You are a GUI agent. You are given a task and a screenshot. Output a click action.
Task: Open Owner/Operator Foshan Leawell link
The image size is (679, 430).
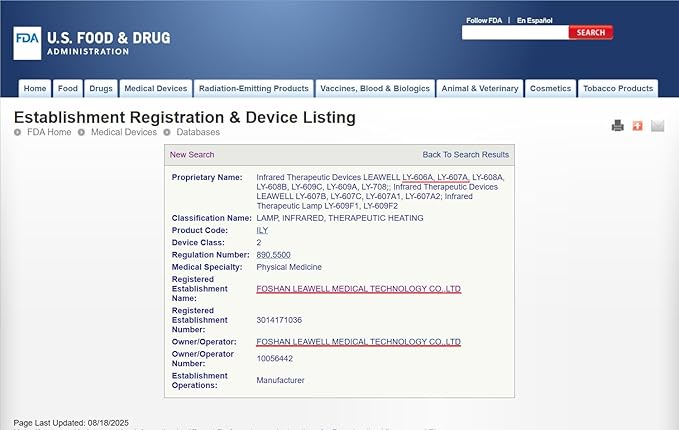[x=359, y=342]
